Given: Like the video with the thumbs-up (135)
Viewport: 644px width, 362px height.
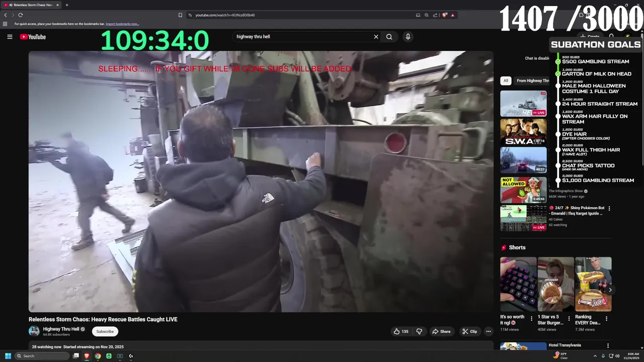Looking at the screenshot, I should 401,331.
